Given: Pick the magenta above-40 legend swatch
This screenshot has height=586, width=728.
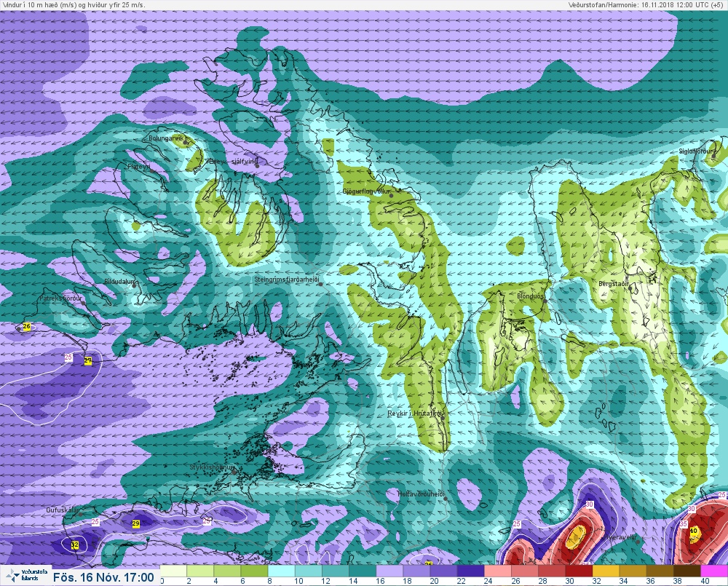Looking at the screenshot, I should tap(713, 571).
